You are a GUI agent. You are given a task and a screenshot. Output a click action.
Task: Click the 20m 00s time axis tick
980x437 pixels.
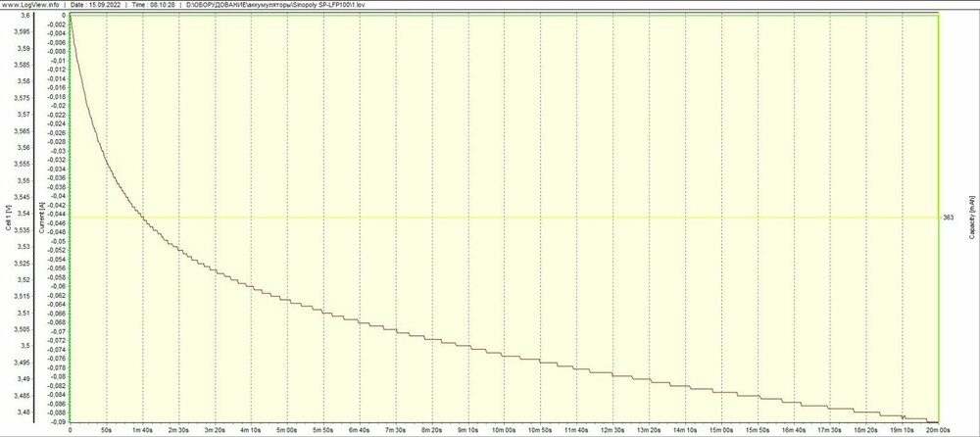(x=939, y=431)
